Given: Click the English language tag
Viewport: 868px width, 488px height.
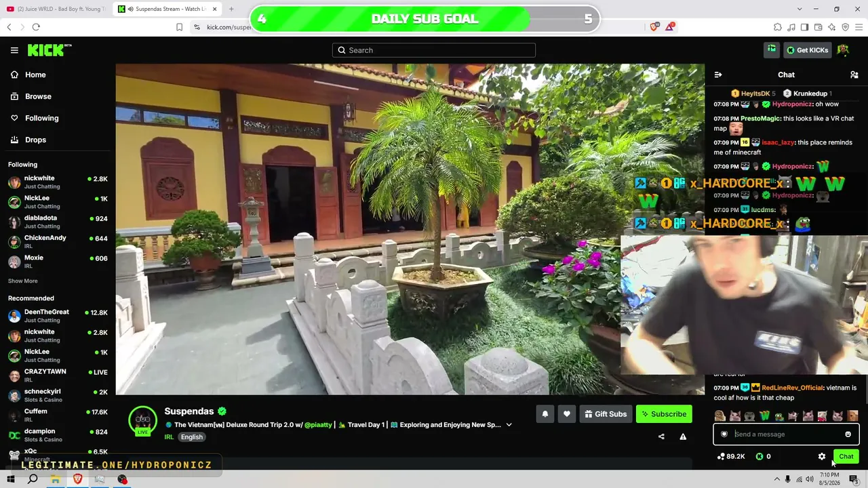Looking at the screenshot, I should (x=192, y=437).
